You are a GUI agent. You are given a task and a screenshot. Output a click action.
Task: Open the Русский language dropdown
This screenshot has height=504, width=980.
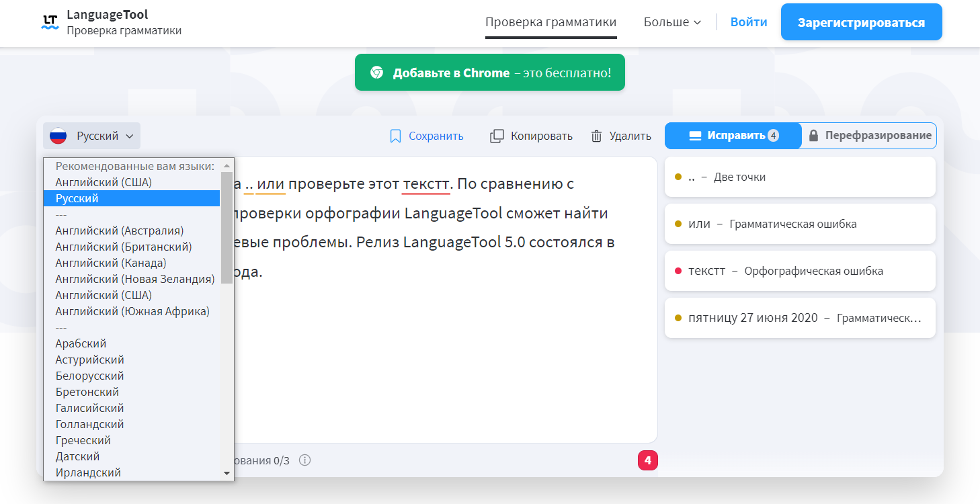(x=92, y=136)
